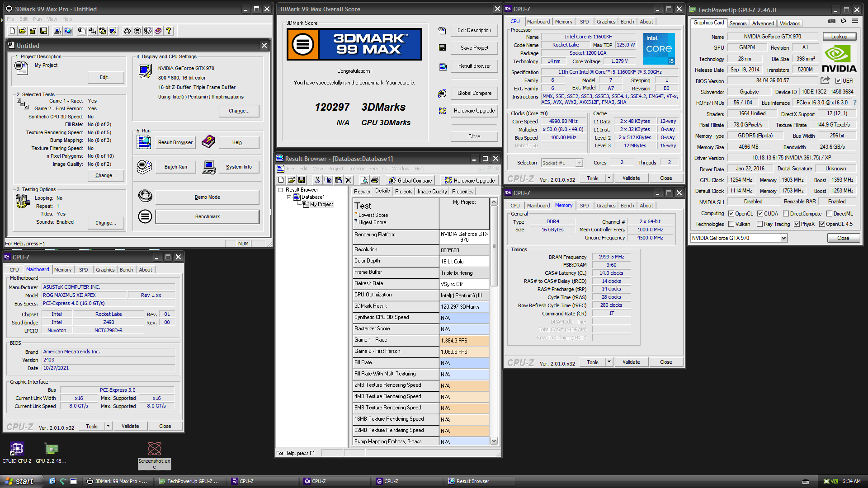Click the Lookup button in GPU-Z
Image resolution: width=868 pixels, height=488 pixels.
tap(839, 37)
